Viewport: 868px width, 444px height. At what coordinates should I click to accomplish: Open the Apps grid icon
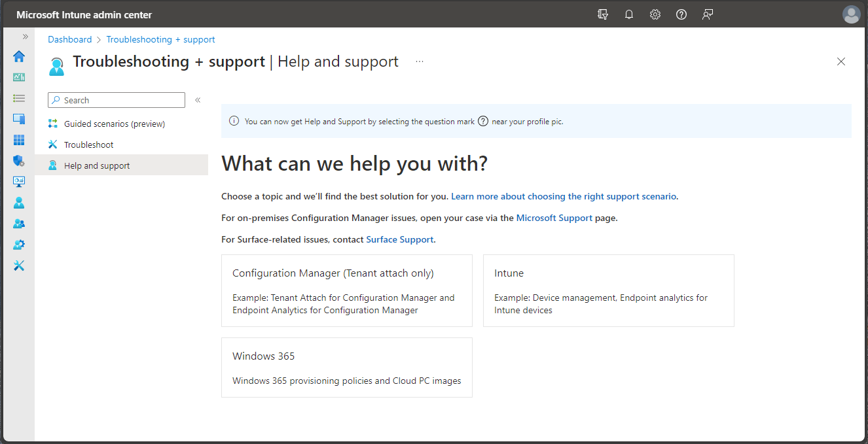[19, 139]
